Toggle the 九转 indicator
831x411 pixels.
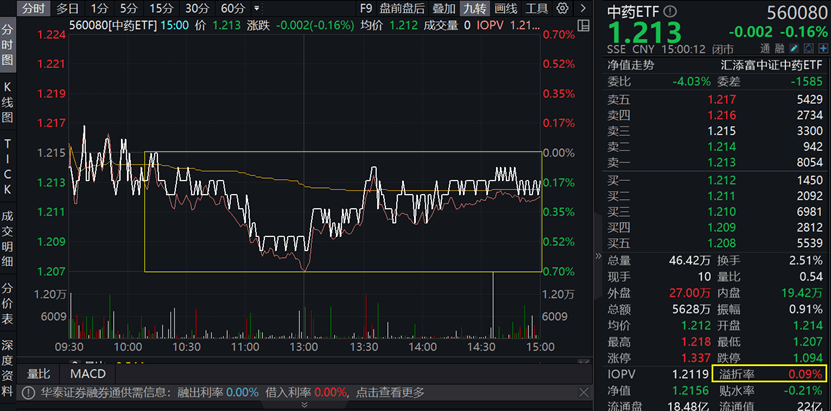tap(475, 8)
